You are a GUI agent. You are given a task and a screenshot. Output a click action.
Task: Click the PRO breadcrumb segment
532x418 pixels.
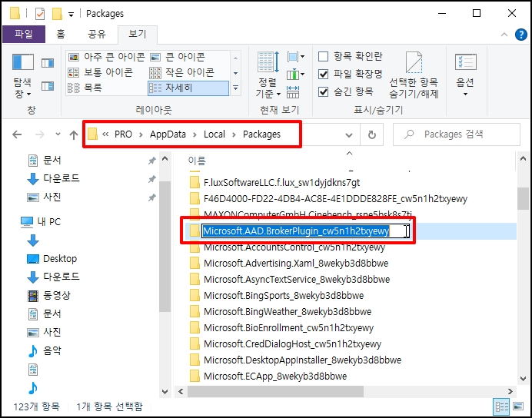123,134
